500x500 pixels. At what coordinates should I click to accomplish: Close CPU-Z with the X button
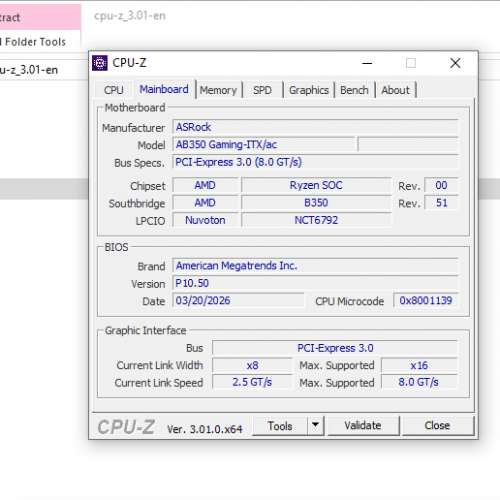pos(455,63)
